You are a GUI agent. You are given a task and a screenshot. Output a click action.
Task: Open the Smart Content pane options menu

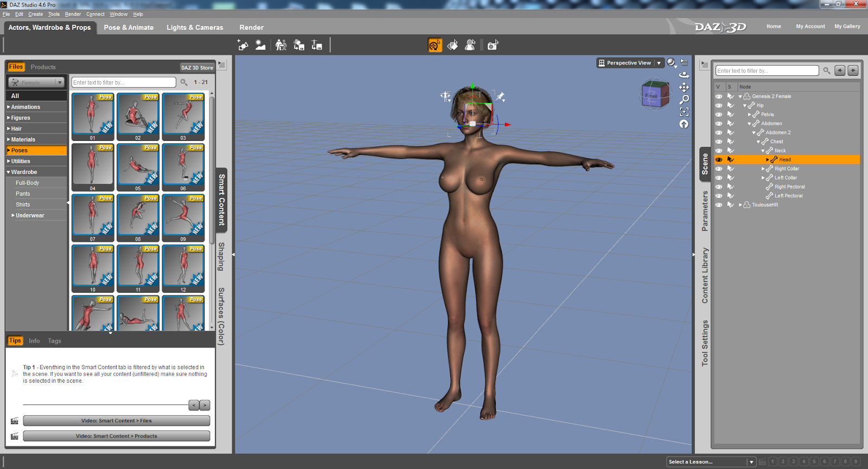pyautogui.click(x=222, y=65)
